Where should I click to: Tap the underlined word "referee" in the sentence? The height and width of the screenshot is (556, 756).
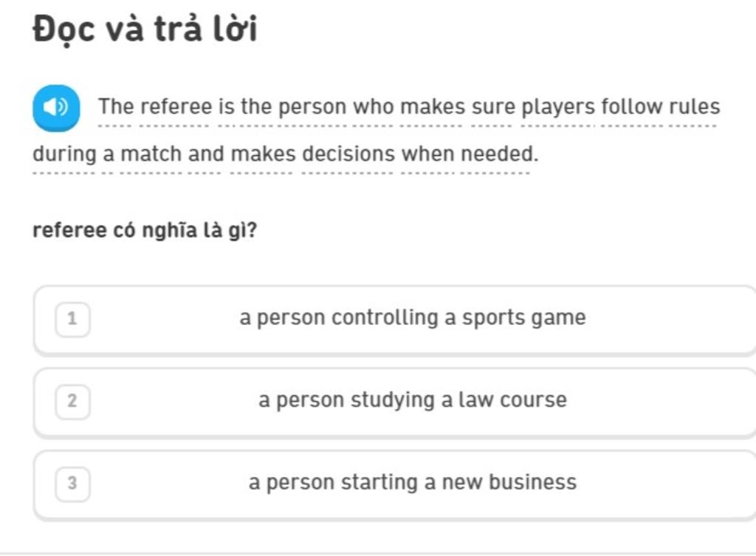(x=176, y=107)
